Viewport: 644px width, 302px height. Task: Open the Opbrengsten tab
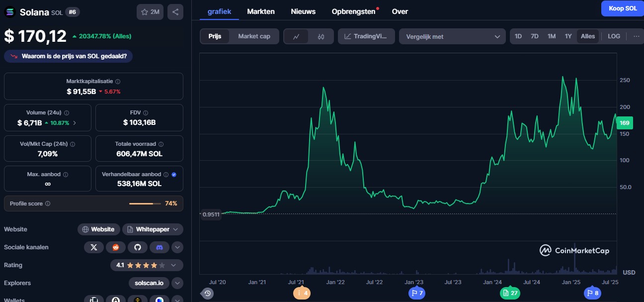pyautogui.click(x=354, y=11)
